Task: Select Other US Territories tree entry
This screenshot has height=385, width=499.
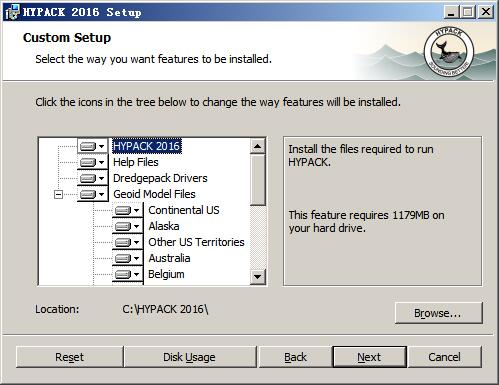Action: pos(196,242)
